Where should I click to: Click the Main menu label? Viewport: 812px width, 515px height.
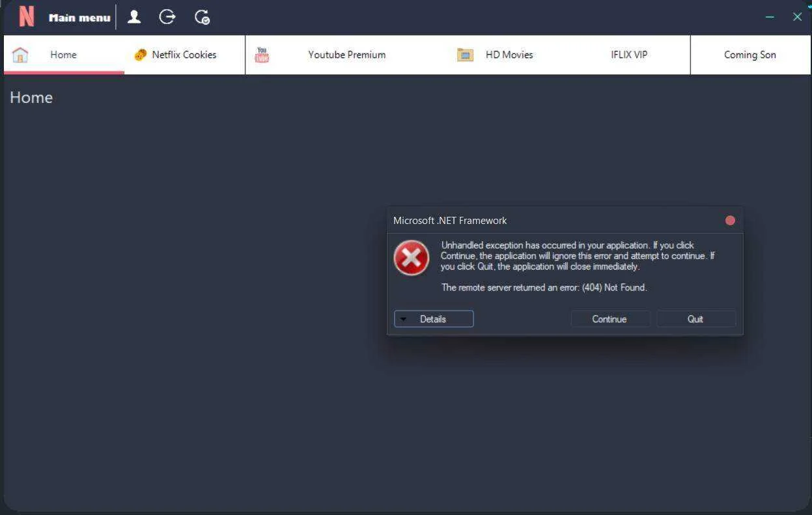click(x=79, y=18)
